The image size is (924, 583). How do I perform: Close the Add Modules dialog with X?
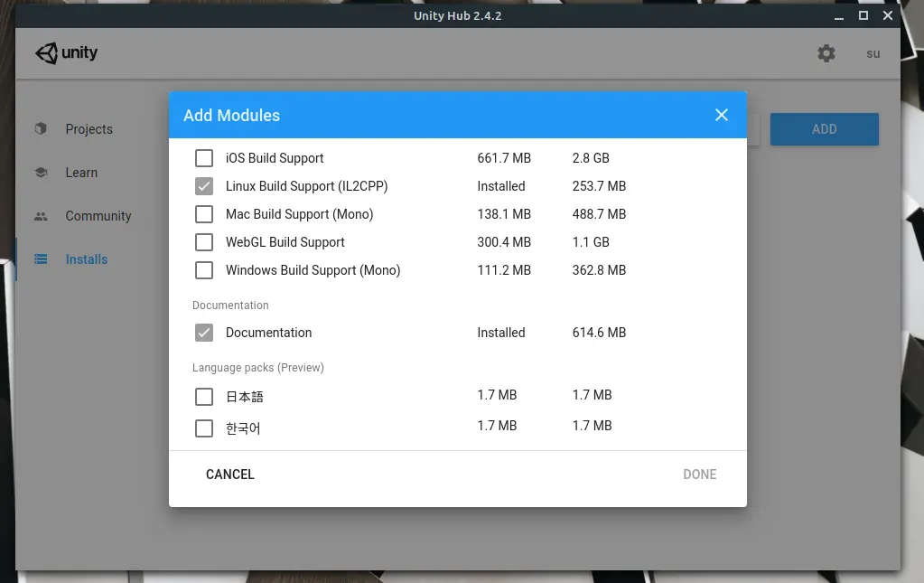(722, 115)
